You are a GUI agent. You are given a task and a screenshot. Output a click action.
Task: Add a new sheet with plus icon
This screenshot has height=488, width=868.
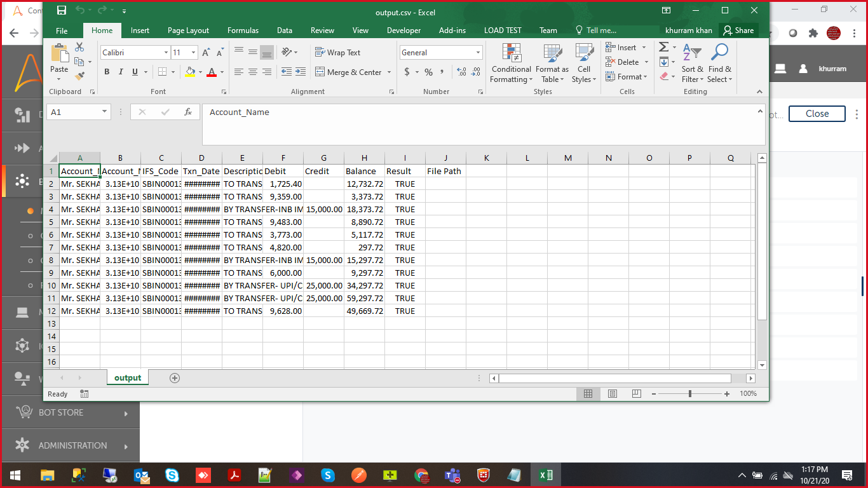point(175,378)
